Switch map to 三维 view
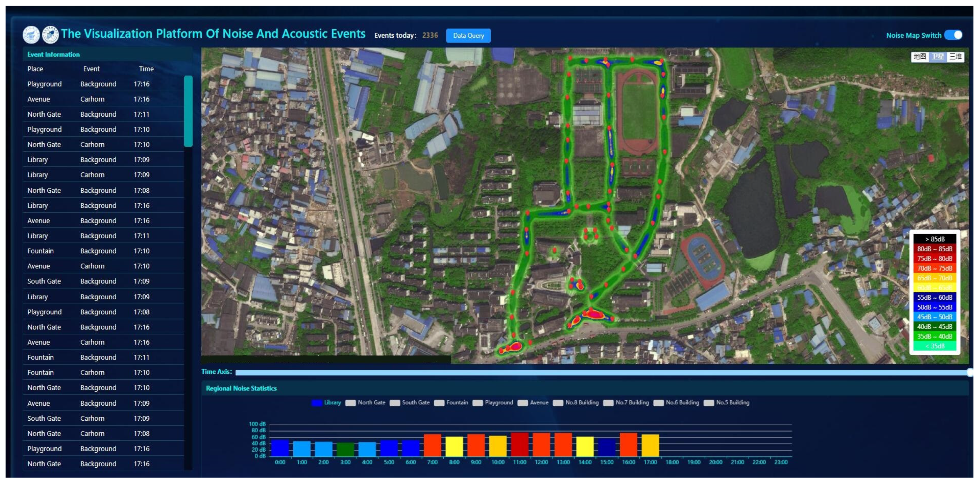The height and width of the screenshot is (485, 980). [955, 57]
